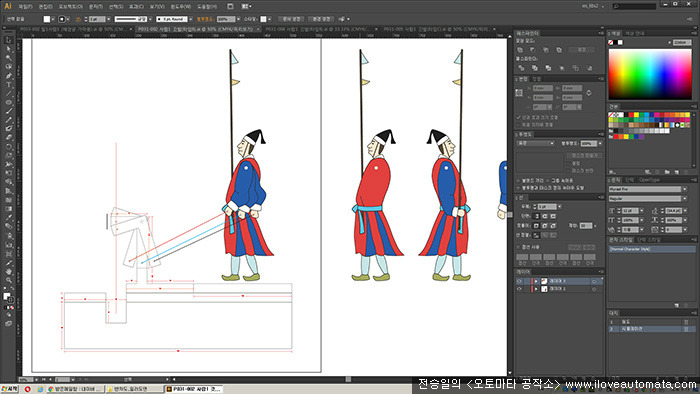Click Exclude shape mode in Pathfinder

[x=559, y=50]
